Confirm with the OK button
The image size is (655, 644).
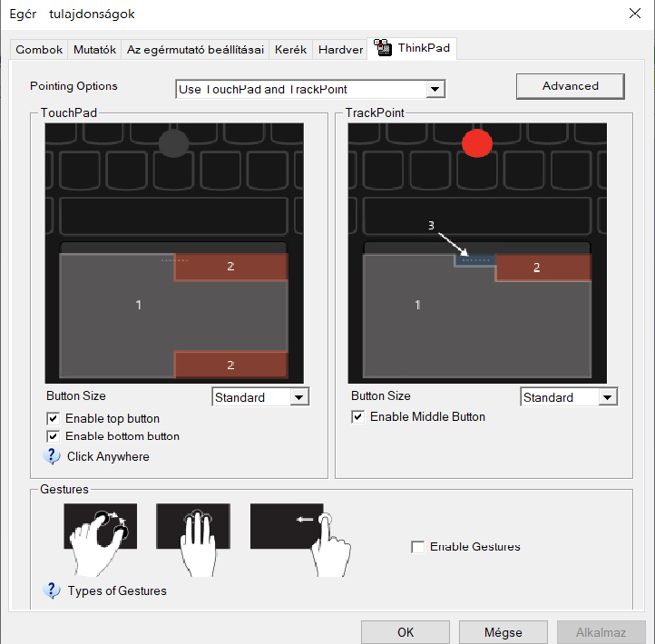[406, 632]
